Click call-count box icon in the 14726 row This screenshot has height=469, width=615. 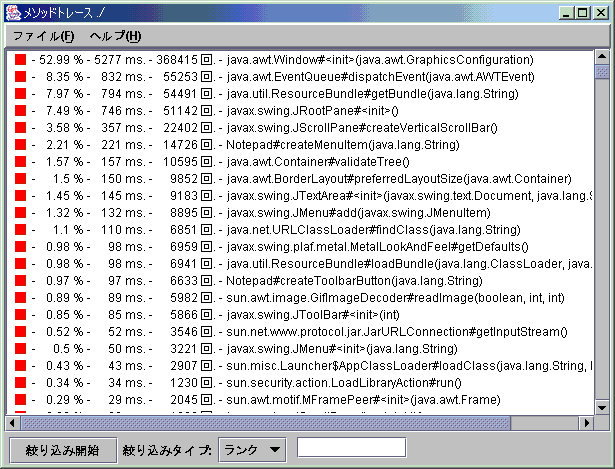coord(206,145)
